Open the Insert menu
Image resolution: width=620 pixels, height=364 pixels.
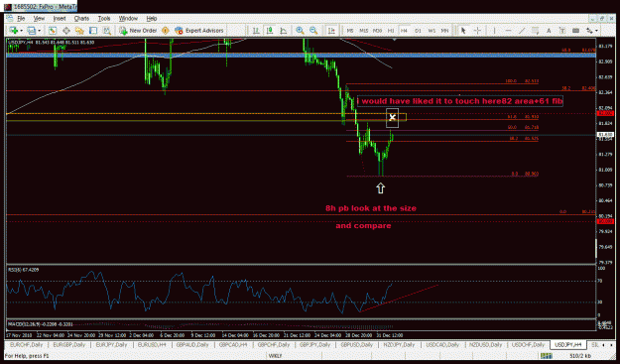pos(60,19)
